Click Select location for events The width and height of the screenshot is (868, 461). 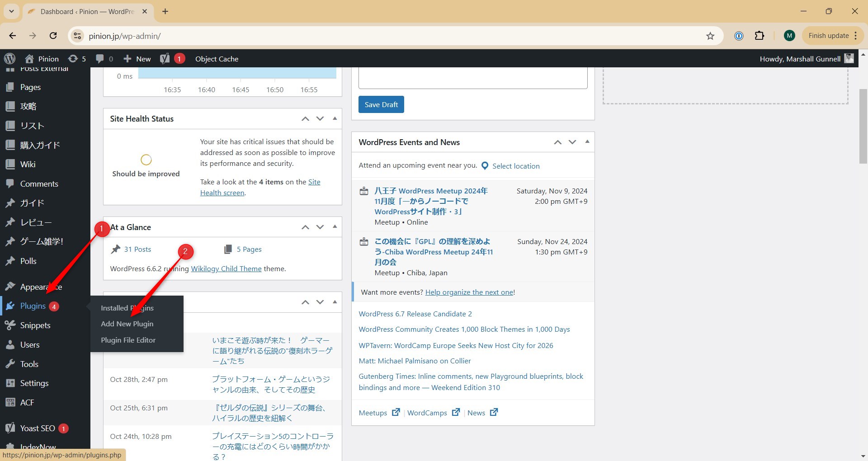pos(516,166)
